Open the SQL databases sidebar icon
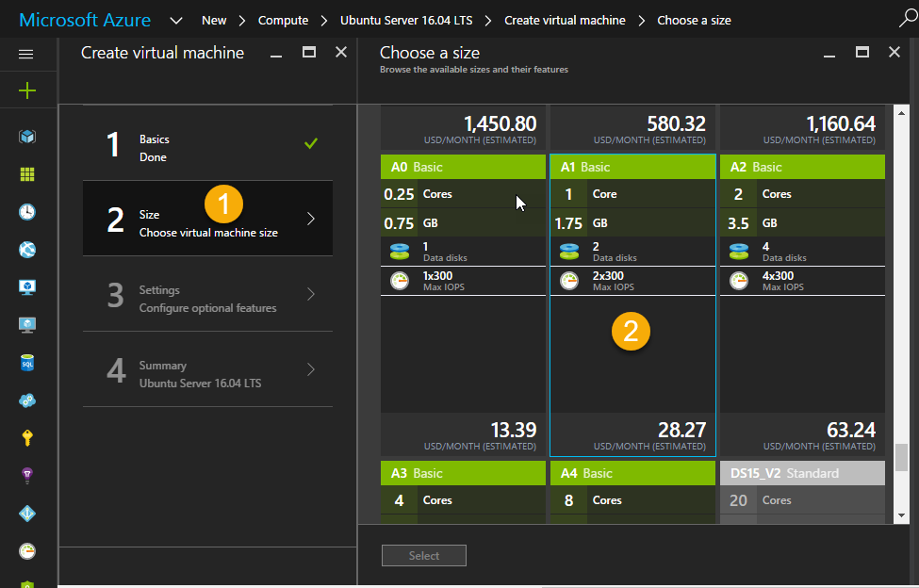The height and width of the screenshot is (588, 919). [27, 363]
